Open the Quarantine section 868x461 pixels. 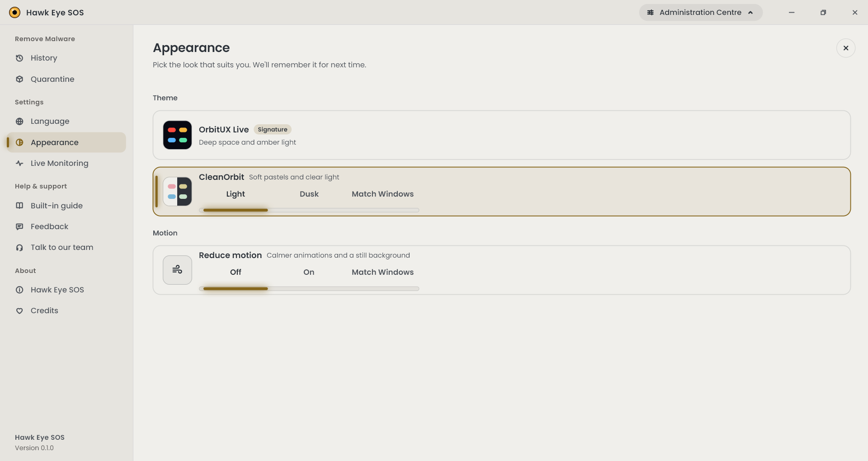pyautogui.click(x=66, y=79)
